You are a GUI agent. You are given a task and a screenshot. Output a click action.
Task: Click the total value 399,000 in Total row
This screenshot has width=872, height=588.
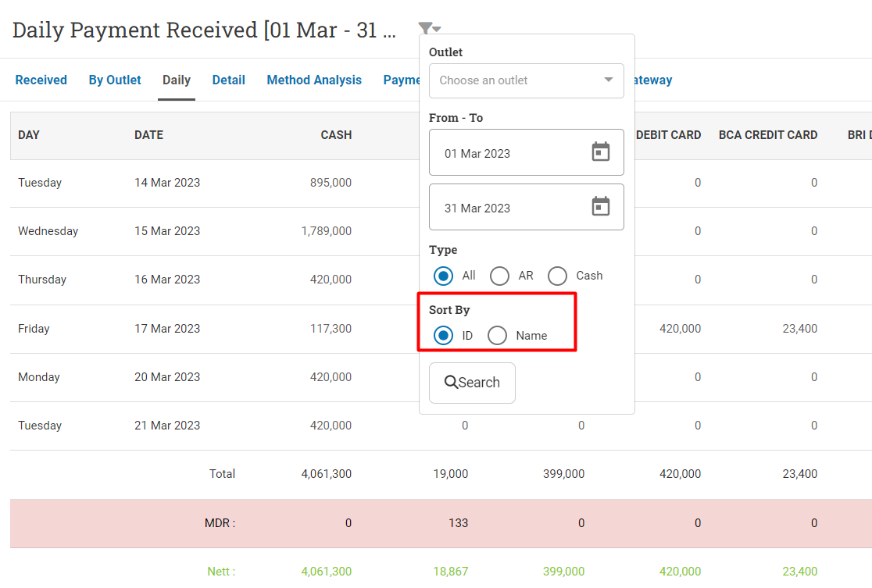point(564,474)
